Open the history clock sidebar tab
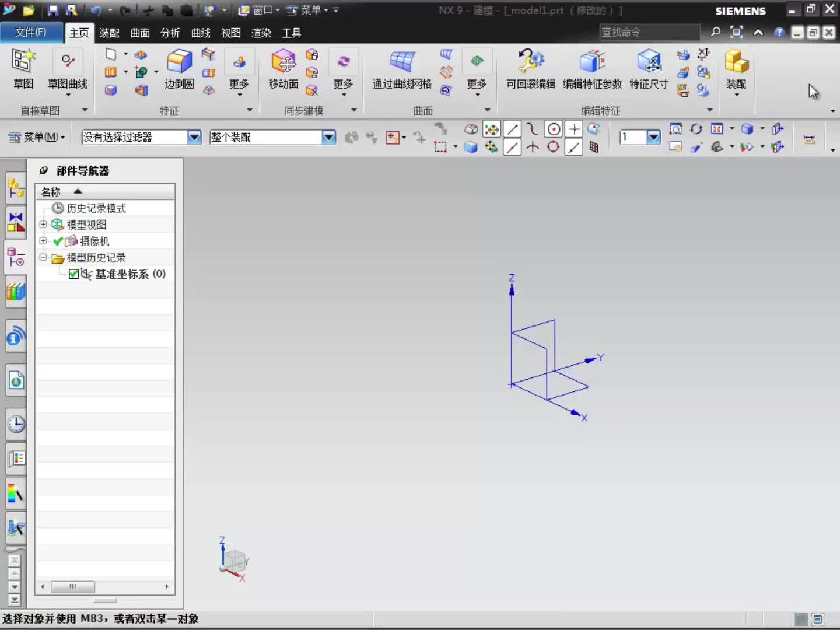 [x=16, y=424]
